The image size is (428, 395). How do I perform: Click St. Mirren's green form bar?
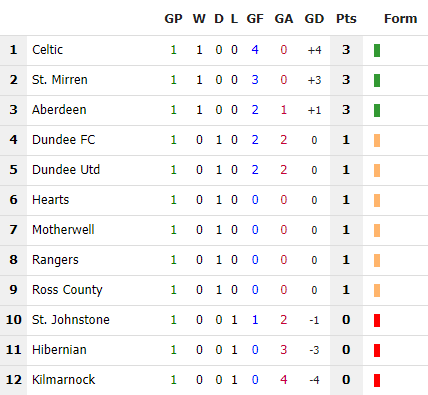click(x=377, y=81)
